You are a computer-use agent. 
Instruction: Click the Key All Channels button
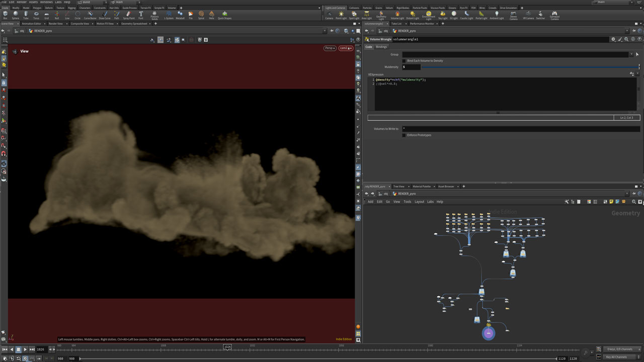tap(616, 357)
